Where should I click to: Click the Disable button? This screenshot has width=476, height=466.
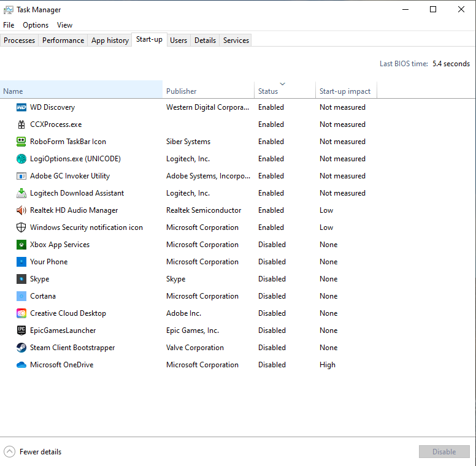pyautogui.click(x=444, y=452)
